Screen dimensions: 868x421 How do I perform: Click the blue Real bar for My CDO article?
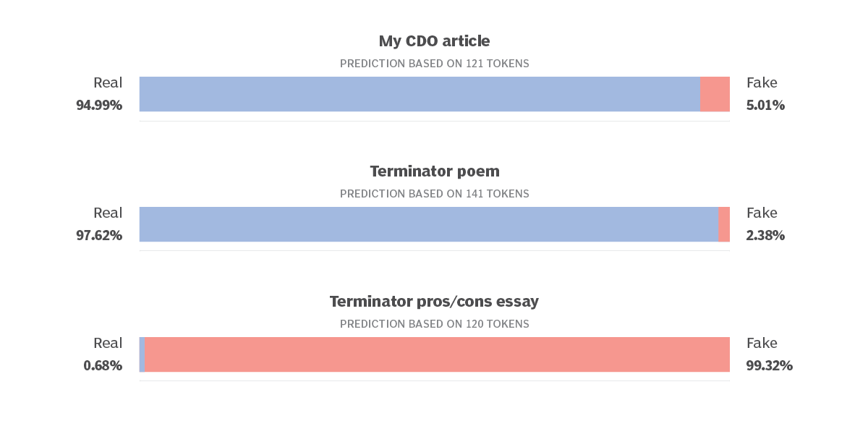(x=420, y=94)
